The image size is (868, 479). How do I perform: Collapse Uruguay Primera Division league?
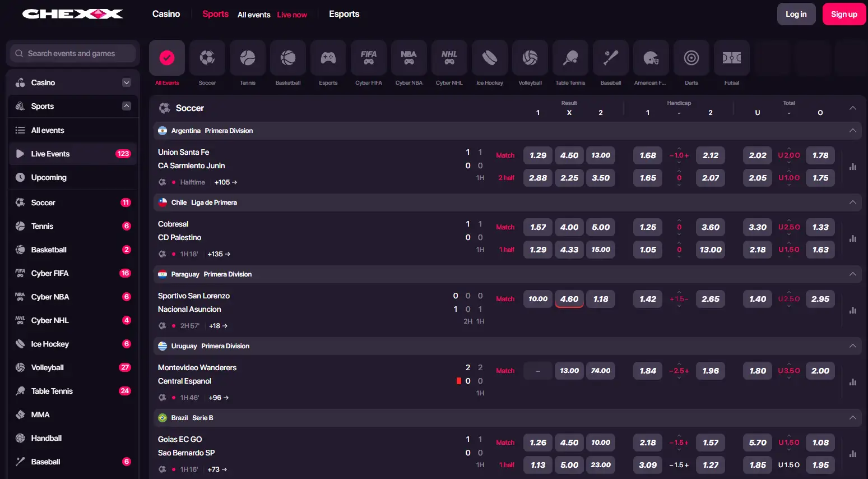click(853, 346)
